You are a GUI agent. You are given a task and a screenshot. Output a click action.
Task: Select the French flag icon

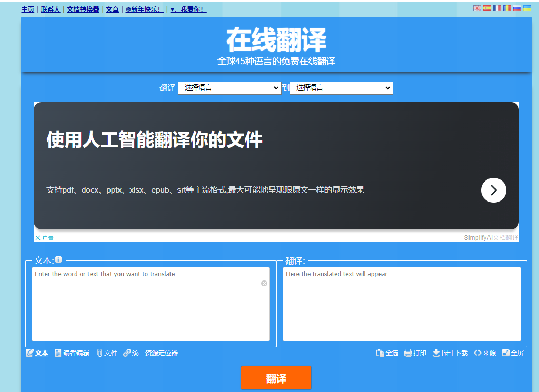point(497,8)
